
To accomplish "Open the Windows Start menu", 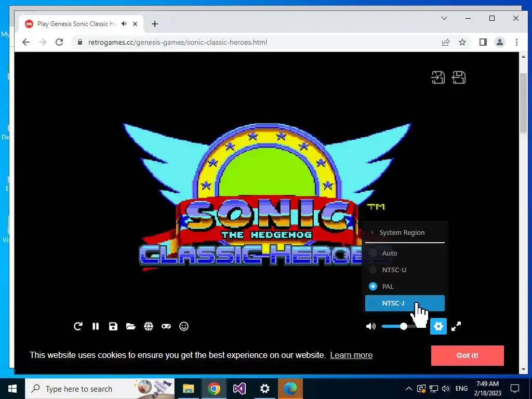I will pos(12,389).
